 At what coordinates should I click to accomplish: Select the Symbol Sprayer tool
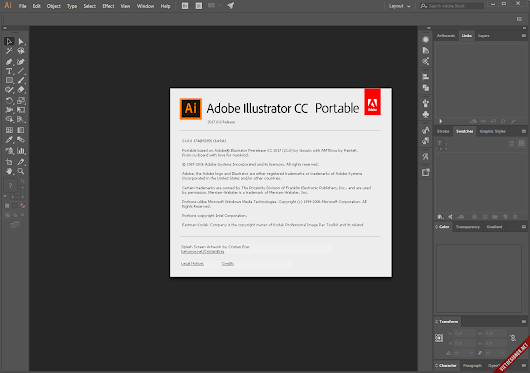coord(9,151)
